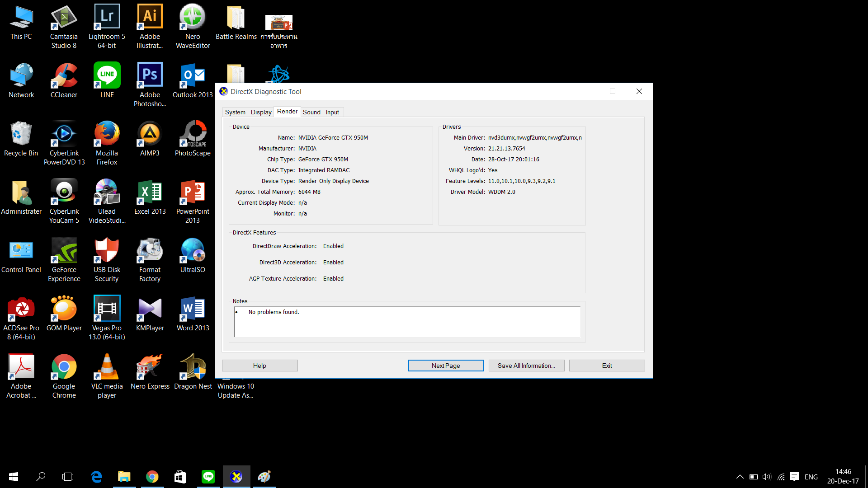
Task: Click the Notes text box
Action: 407,322
